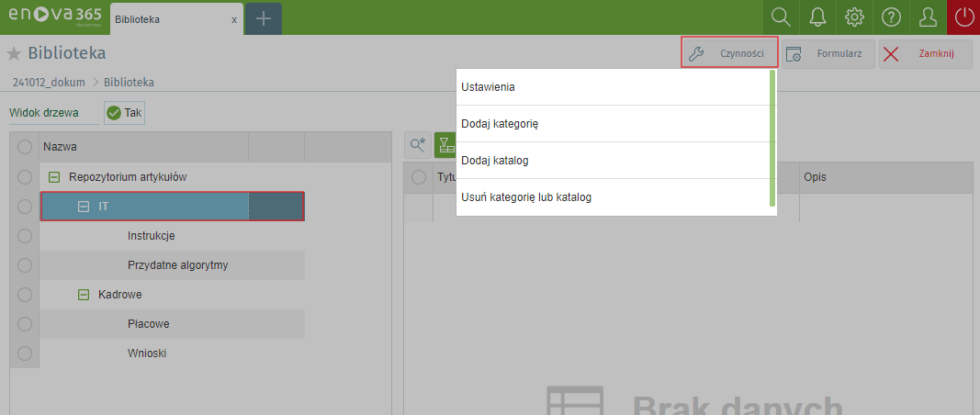Click the green filter icon above the list

coord(445,144)
